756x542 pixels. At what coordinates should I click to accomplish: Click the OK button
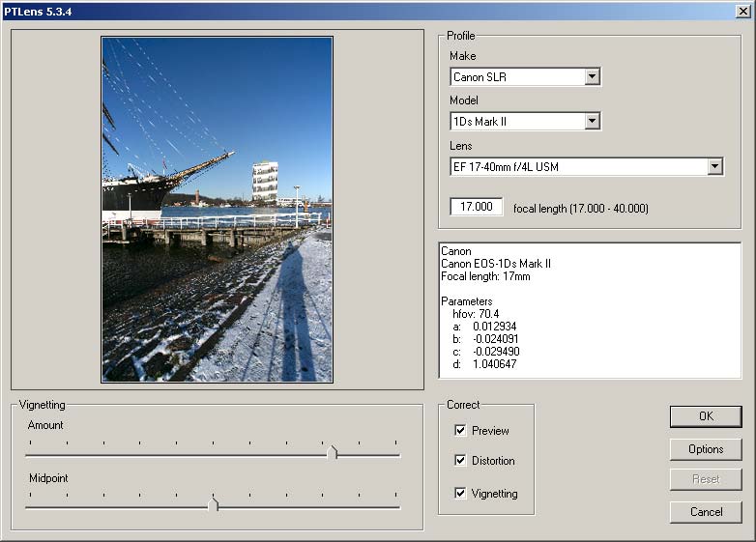click(x=706, y=416)
